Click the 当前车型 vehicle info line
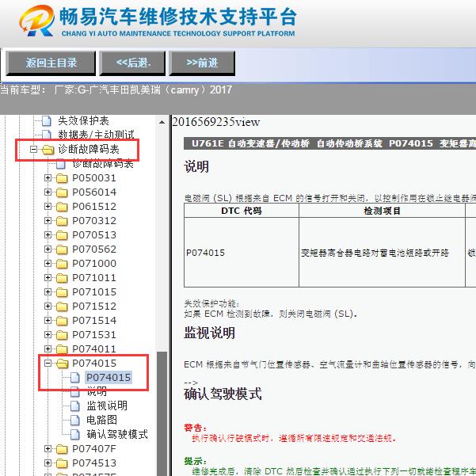This screenshot has width=476, height=476. coord(116,89)
